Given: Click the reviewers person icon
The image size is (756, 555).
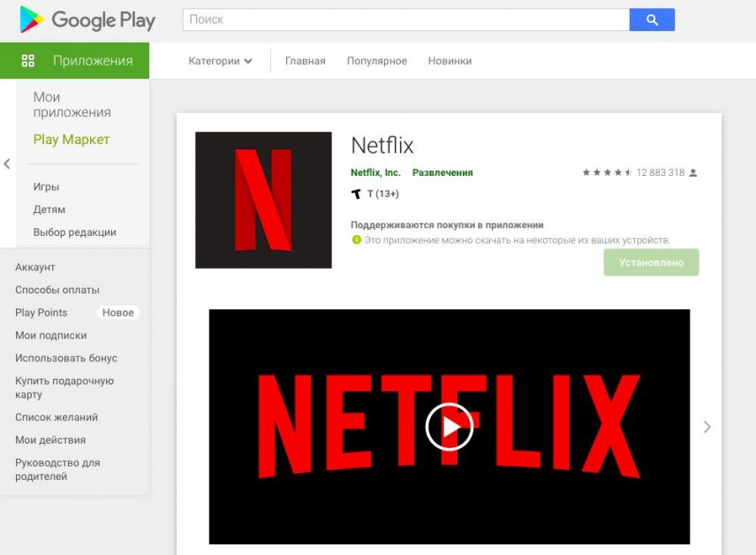Looking at the screenshot, I should point(692,172).
